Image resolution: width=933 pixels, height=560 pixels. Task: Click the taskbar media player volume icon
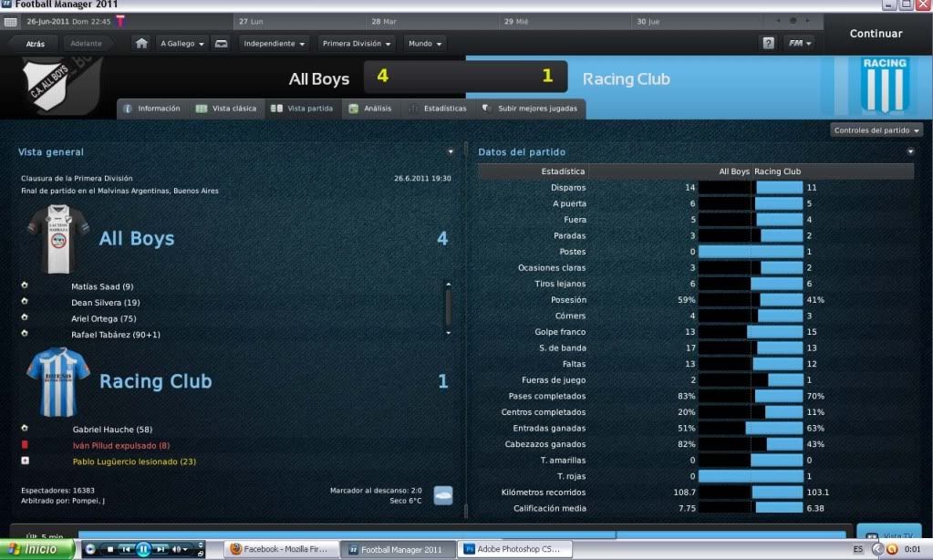point(177,549)
